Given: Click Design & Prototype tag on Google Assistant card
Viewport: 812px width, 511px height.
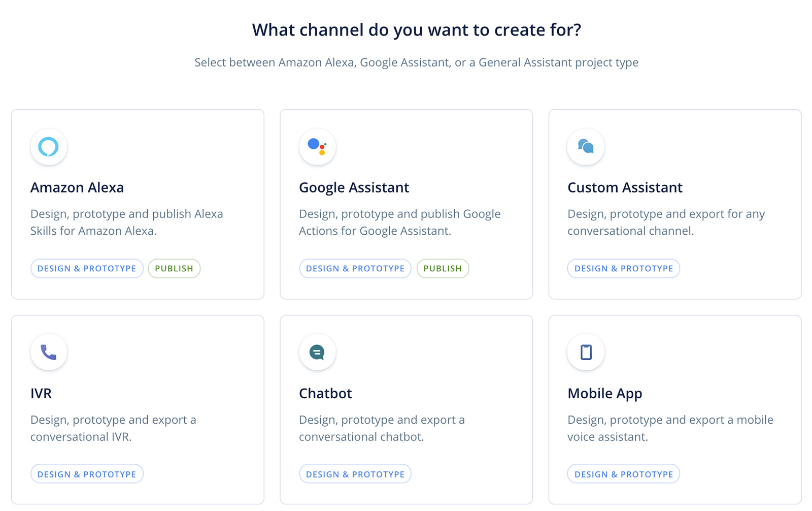Looking at the screenshot, I should [x=355, y=268].
